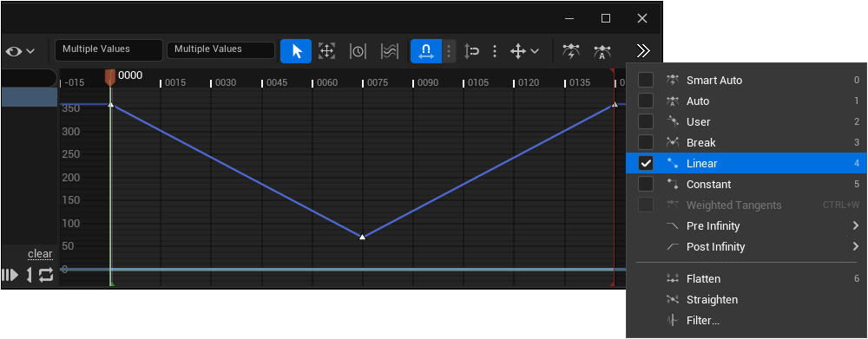Image resolution: width=868 pixels, height=339 pixels.
Task: Click the double-chevron toolbar overflow button
Action: pyautogui.click(x=642, y=51)
